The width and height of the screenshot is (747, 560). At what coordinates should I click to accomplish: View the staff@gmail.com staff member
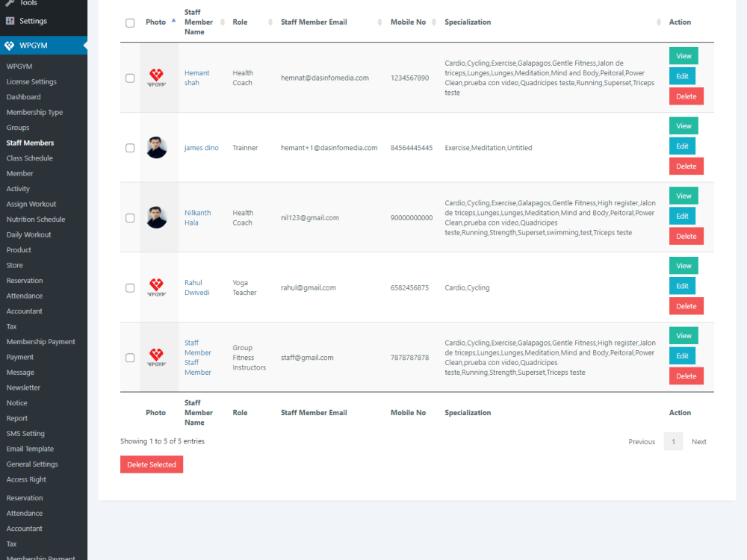pyautogui.click(x=684, y=336)
